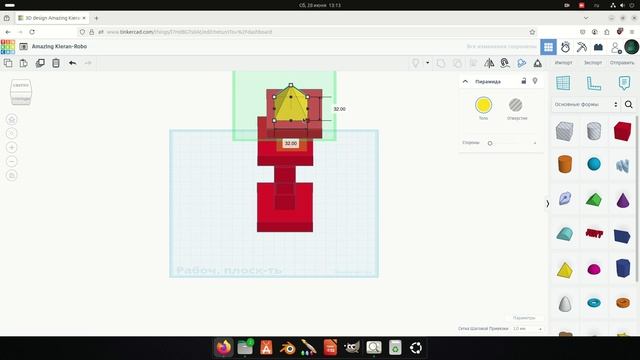Open the Bricks mode
Image resolution: width=640 pixels, height=360 pixels.
tap(598, 47)
